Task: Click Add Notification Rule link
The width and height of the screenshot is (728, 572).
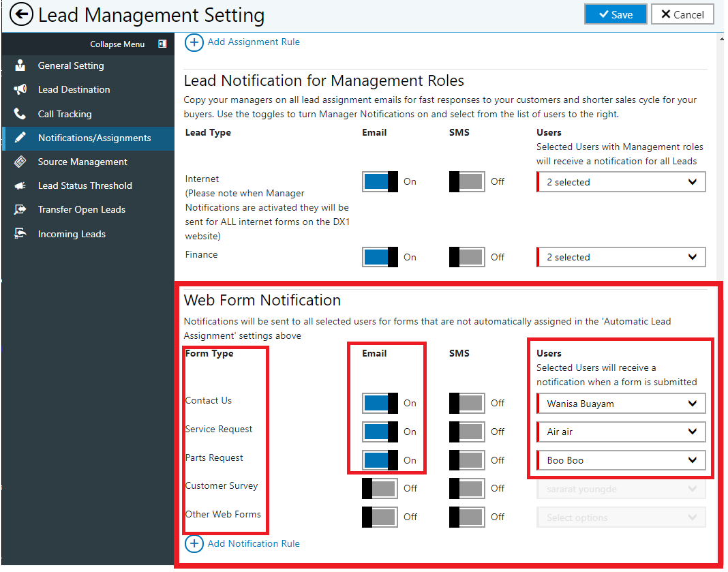Action: coord(254,543)
